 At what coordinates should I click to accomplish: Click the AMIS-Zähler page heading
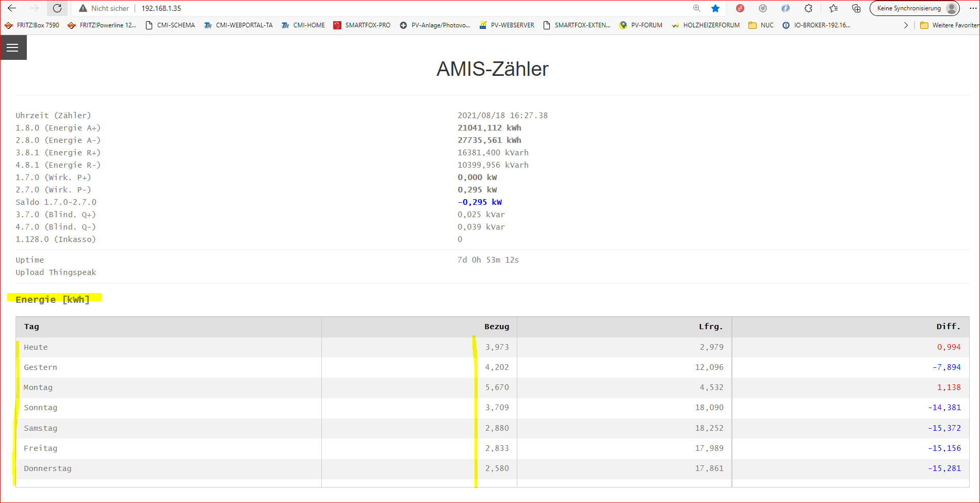pyautogui.click(x=493, y=69)
